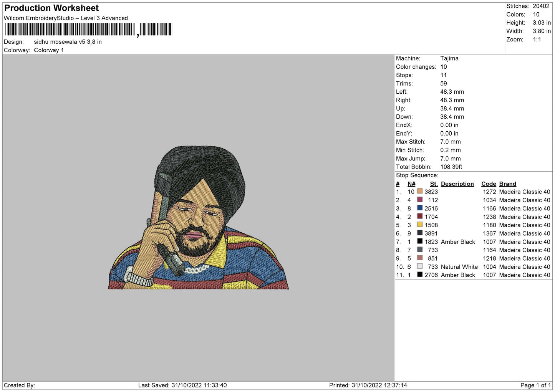Click the short barcode after the comma

tap(156, 30)
